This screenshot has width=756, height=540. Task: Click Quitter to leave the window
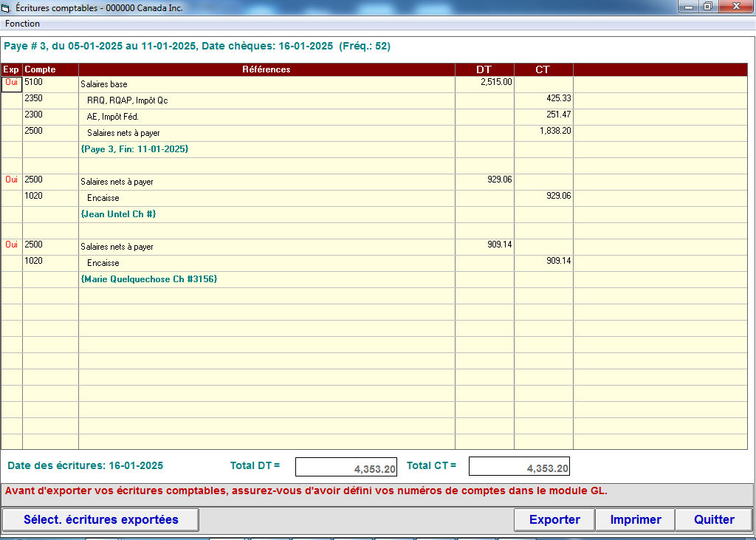coord(714,520)
